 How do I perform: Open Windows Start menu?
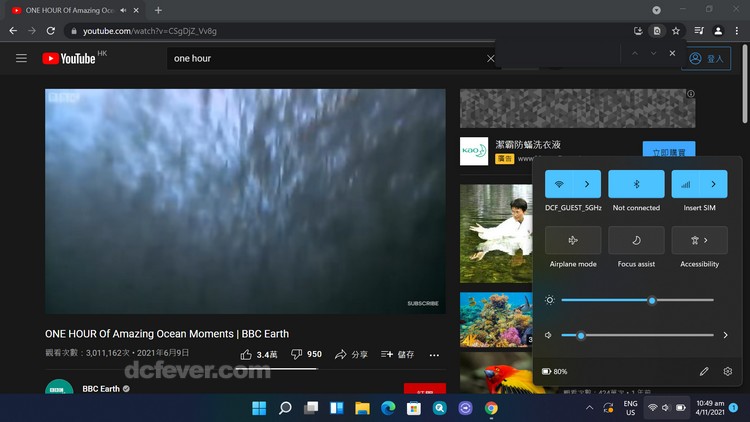[259, 408]
